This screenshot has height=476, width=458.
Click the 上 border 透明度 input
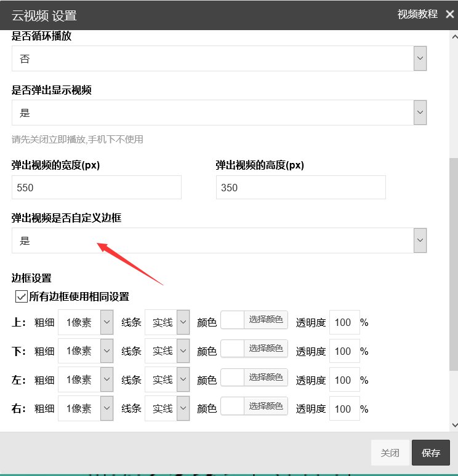345,322
